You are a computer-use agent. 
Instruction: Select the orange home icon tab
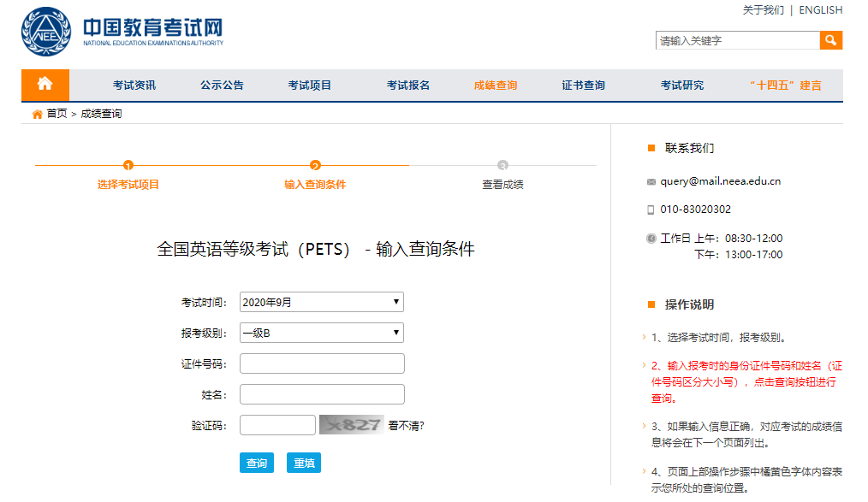pyautogui.click(x=45, y=85)
